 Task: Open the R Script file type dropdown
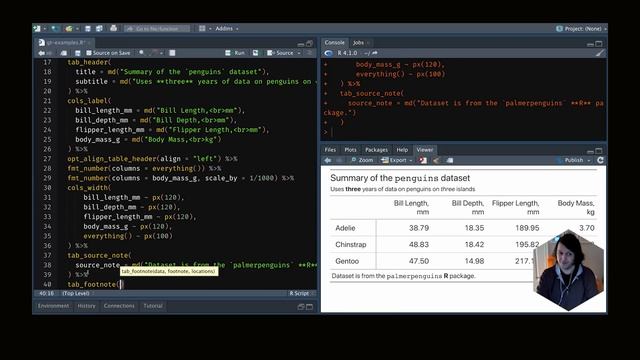[x=301, y=293]
